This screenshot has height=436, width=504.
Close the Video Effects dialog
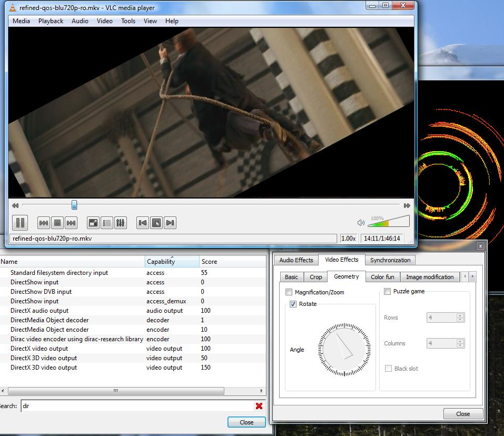(463, 414)
